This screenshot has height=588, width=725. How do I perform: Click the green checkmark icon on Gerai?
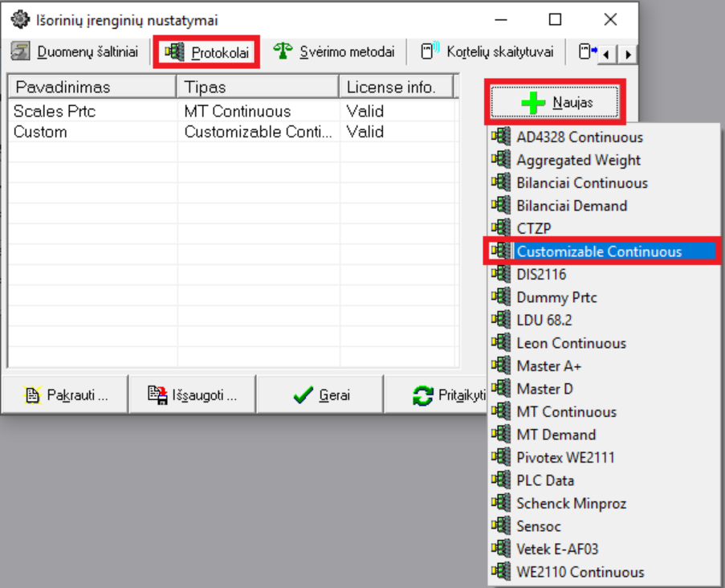(303, 395)
